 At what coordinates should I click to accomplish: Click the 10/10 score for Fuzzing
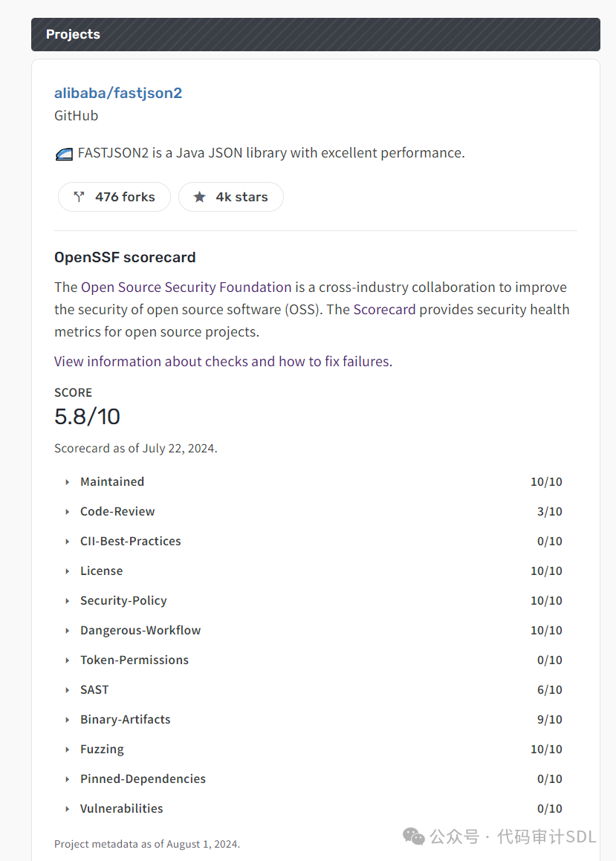click(x=546, y=749)
